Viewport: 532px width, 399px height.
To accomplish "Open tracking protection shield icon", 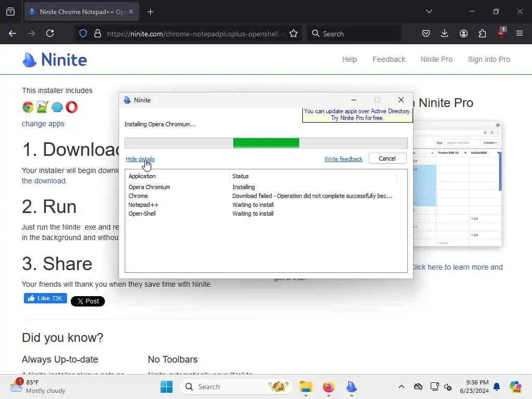I will (83, 33).
